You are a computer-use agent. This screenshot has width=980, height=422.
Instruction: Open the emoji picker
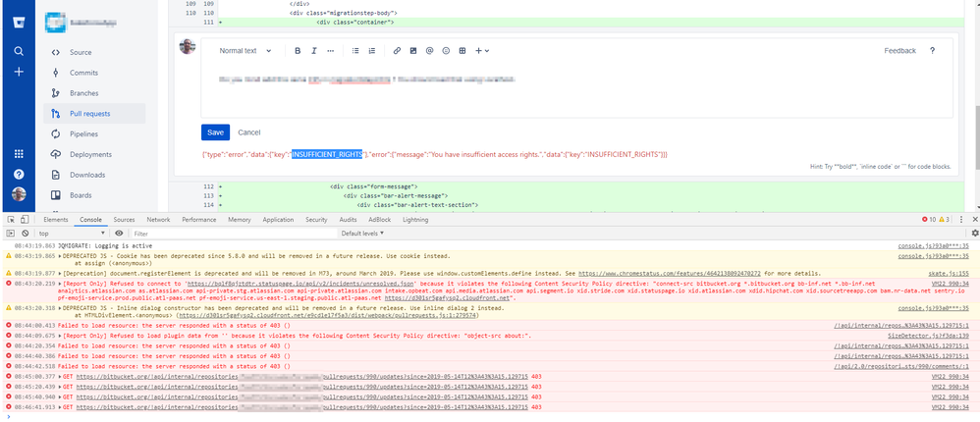coord(446,51)
